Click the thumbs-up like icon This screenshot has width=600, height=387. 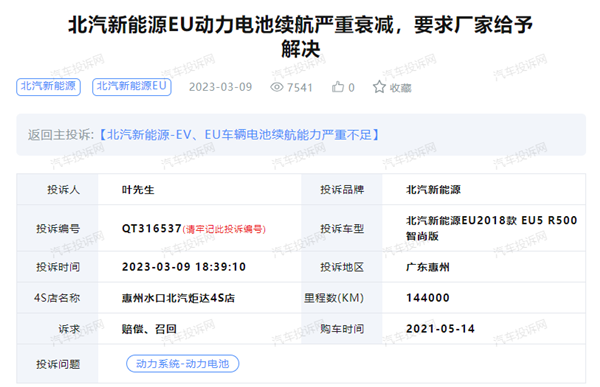(x=338, y=87)
